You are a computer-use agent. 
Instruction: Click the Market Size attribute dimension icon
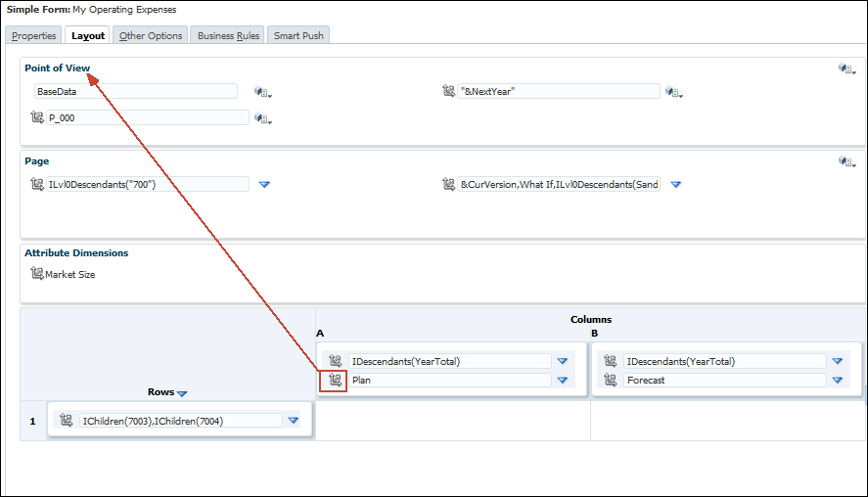[37, 273]
